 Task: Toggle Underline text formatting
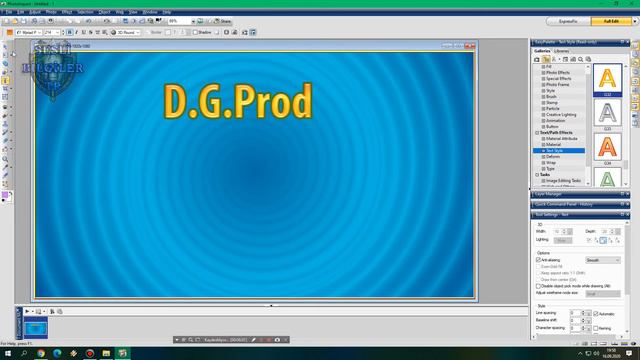84,32
